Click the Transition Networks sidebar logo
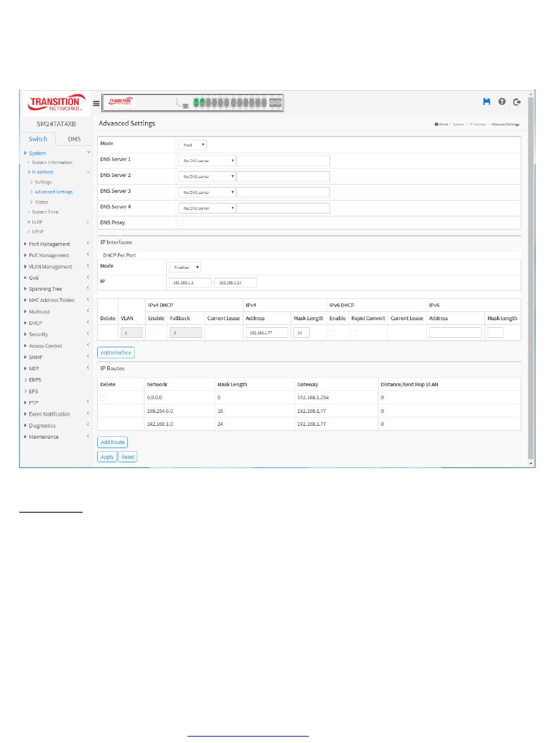The height and width of the screenshot is (743, 560). coord(56,103)
